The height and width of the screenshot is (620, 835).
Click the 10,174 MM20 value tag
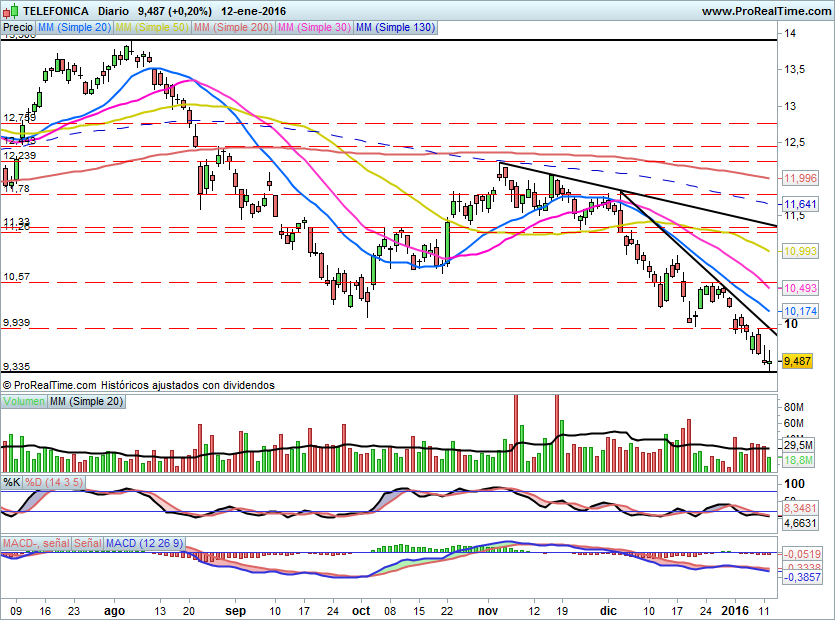pos(800,311)
